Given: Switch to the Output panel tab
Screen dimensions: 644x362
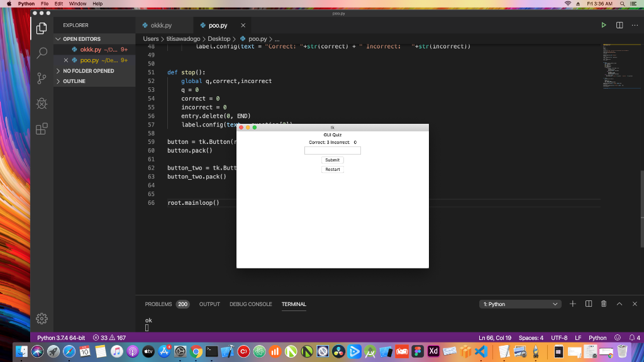Looking at the screenshot, I should 209,304.
